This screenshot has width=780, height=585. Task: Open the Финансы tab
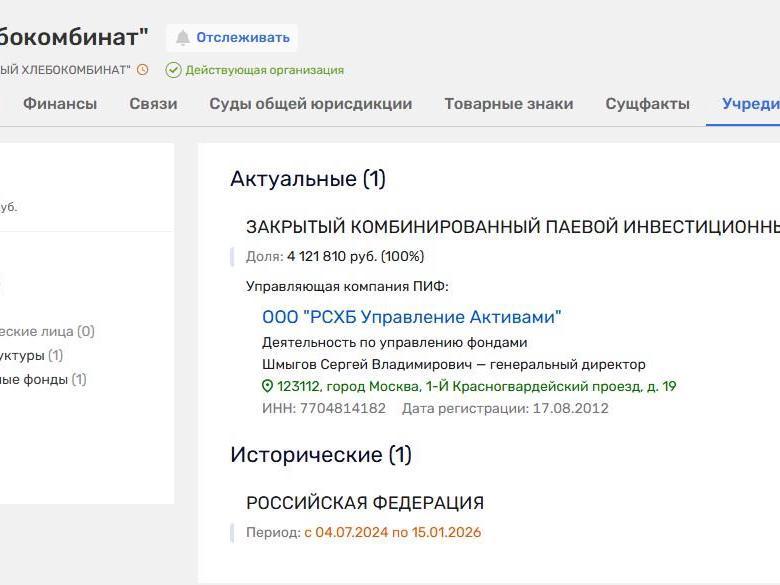click(x=60, y=103)
